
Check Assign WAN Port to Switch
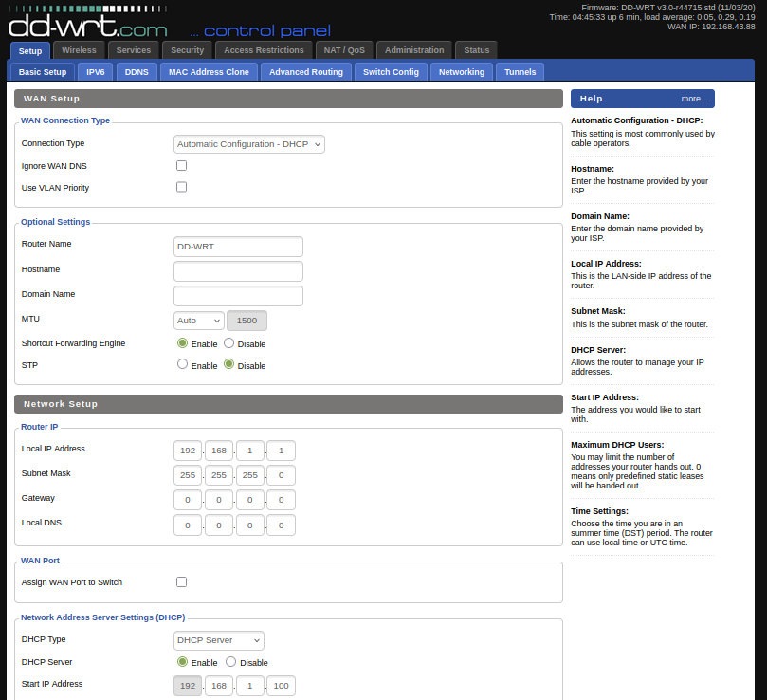coord(181,582)
